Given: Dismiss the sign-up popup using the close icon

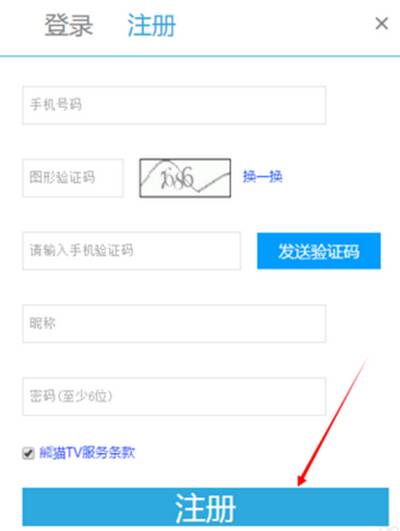Looking at the screenshot, I should coord(382,24).
